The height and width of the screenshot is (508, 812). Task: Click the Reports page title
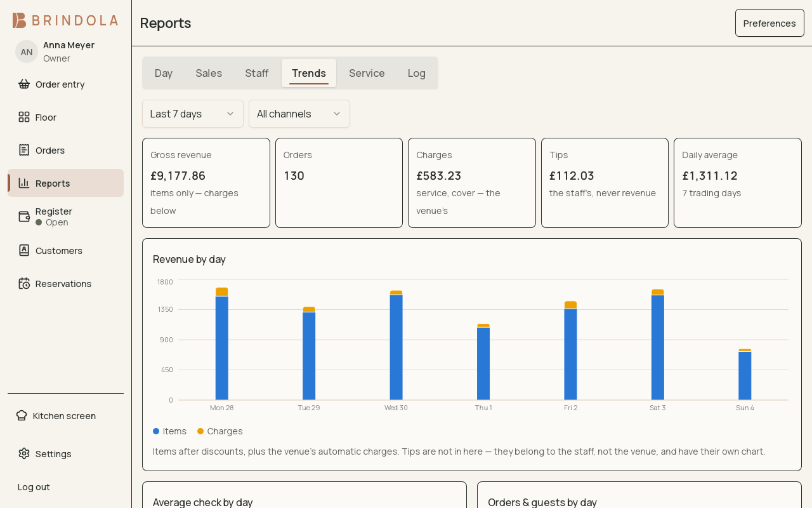click(166, 23)
